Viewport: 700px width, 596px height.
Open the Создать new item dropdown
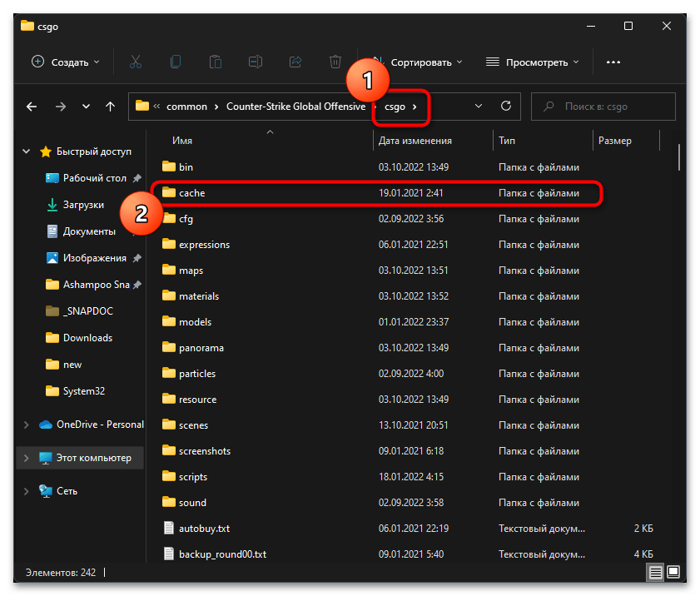(x=66, y=62)
